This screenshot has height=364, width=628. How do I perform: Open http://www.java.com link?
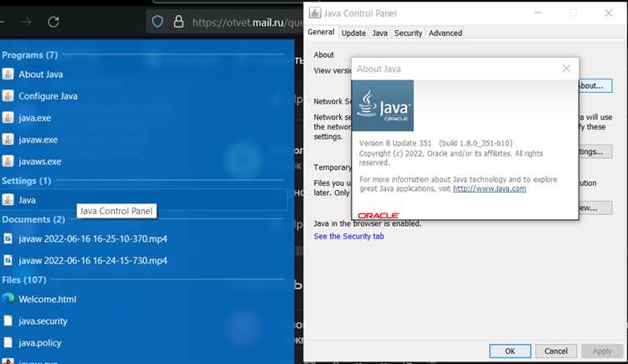pyautogui.click(x=490, y=188)
